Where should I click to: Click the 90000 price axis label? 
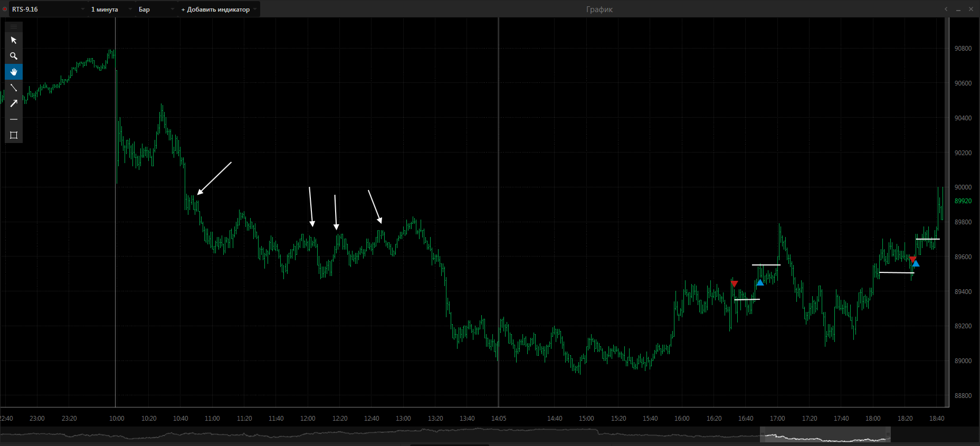tap(963, 187)
